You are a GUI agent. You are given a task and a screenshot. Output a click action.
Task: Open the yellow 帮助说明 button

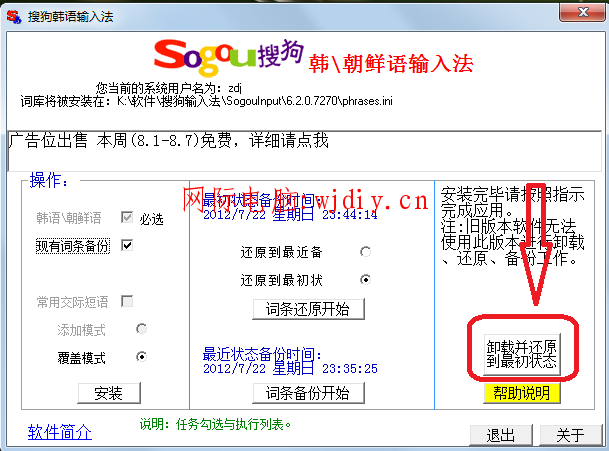tap(520, 393)
